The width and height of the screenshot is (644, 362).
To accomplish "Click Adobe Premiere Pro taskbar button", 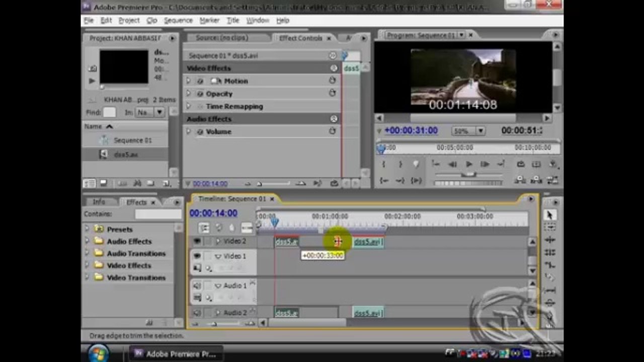I will coord(175,354).
